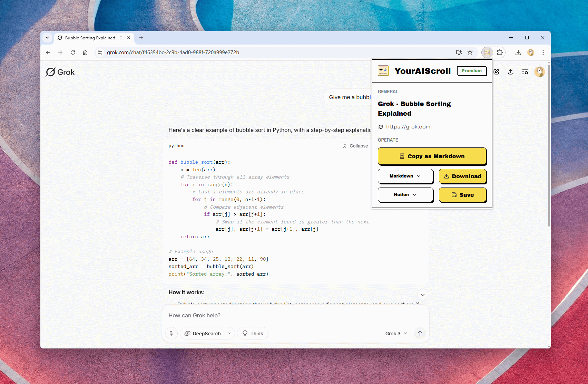This screenshot has height=384, width=588.
Task: Open the YourAIScroll extension icon in toolbar
Action: pyautogui.click(x=487, y=52)
